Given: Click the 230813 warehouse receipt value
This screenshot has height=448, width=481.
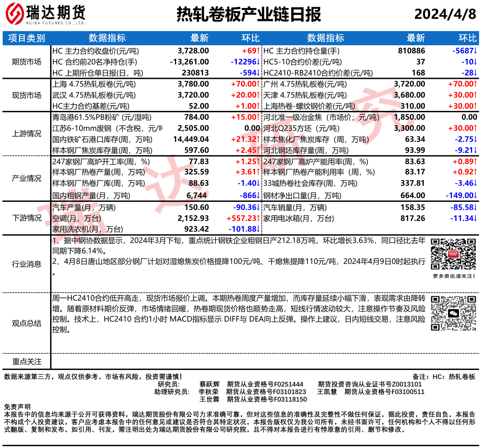Looking at the screenshot, I should click(x=195, y=73).
